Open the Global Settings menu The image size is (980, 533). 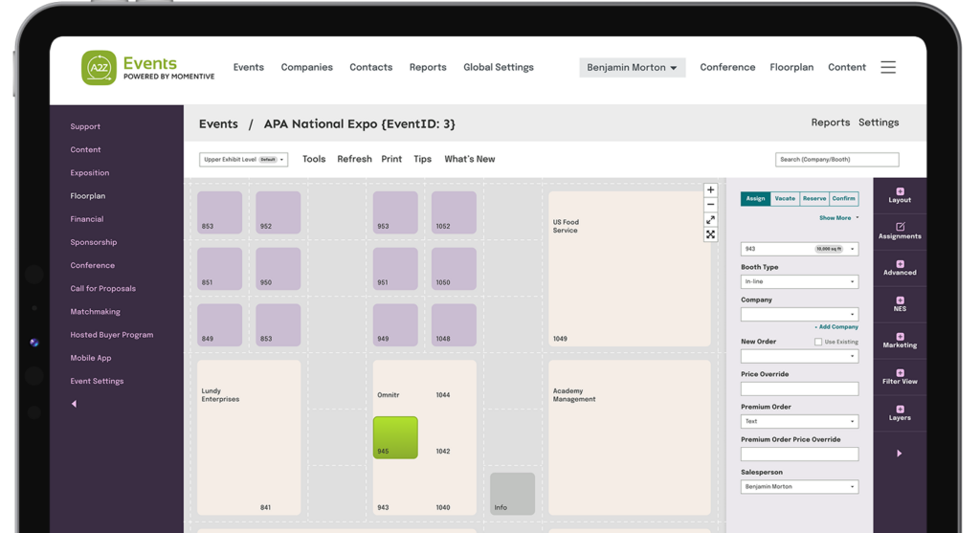498,68
